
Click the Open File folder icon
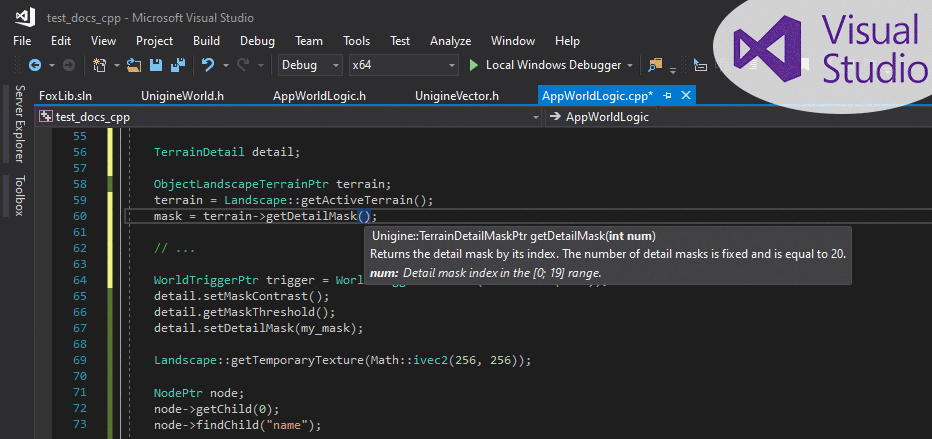coord(134,65)
